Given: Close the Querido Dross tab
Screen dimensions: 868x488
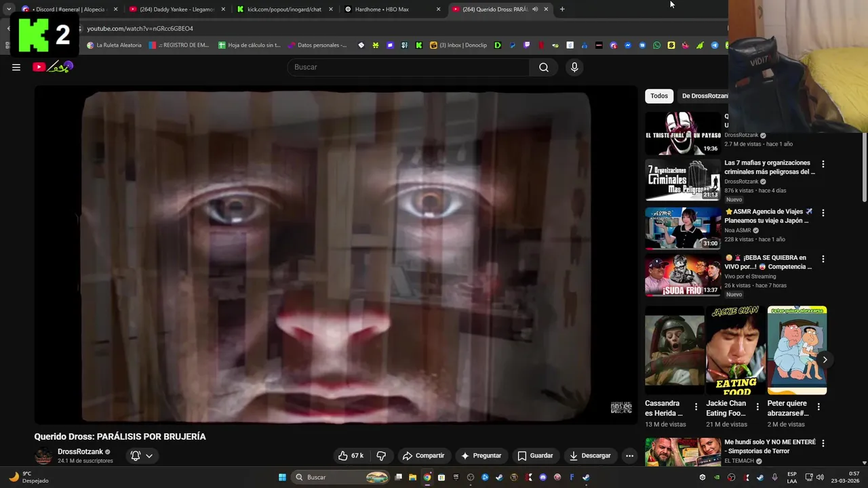Looking at the screenshot, I should (x=546, y=9).
